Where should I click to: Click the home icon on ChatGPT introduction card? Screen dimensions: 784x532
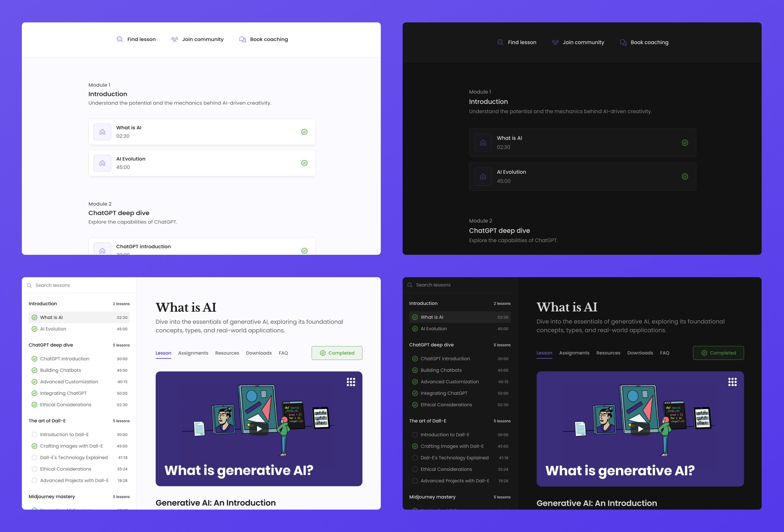[x=102, y=250]
